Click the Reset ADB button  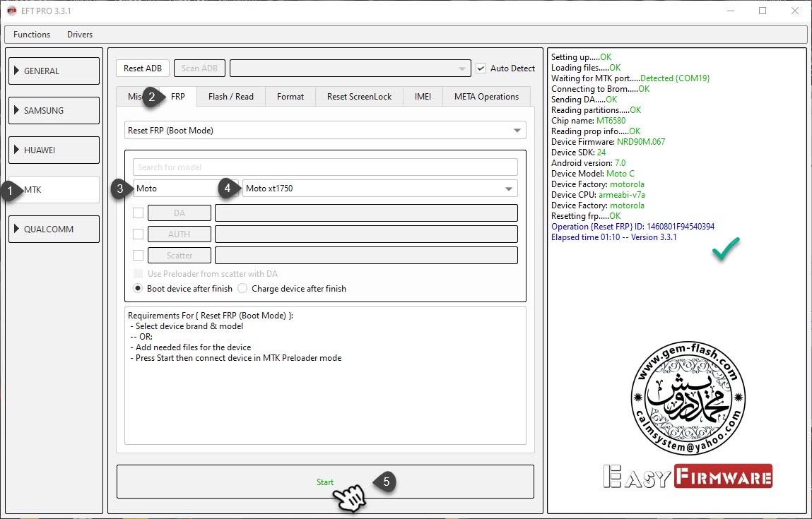pyautogui.click(x=143, y=68)
